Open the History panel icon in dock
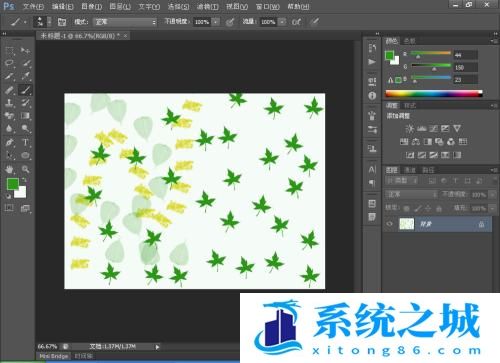Screen dimensions: 500x363 [372, 48]
